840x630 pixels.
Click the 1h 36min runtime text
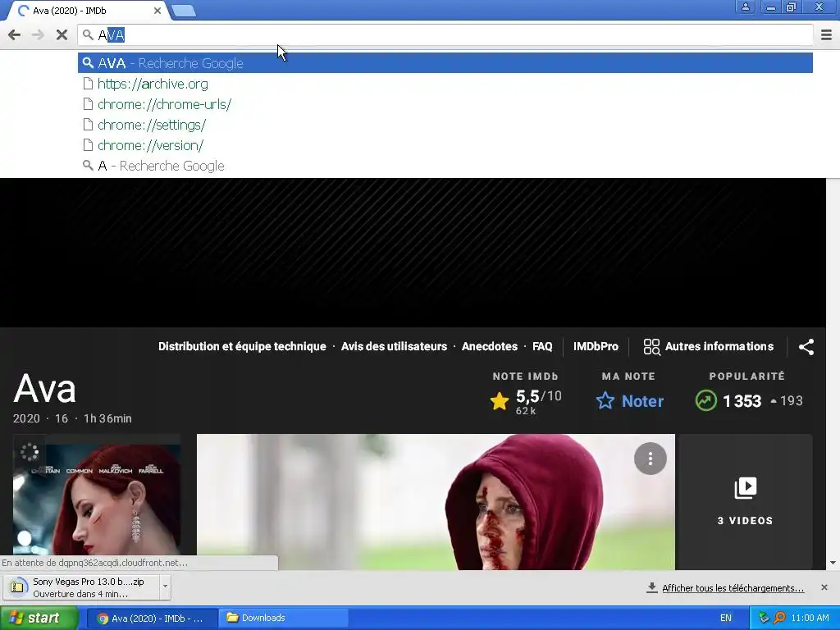tap(107, 418)
